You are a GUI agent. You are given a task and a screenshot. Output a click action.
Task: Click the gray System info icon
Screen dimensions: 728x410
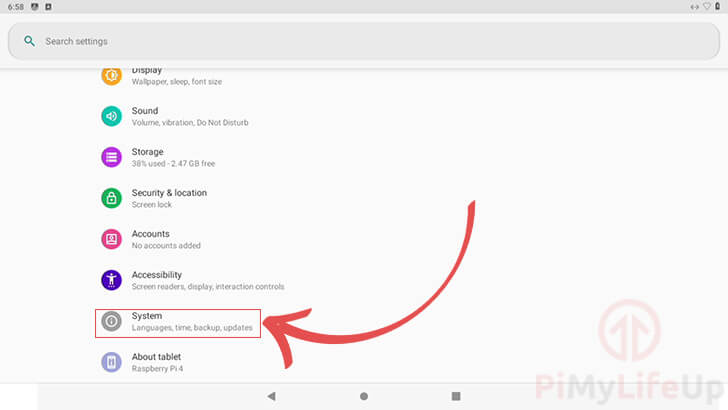tap(111, 321)
